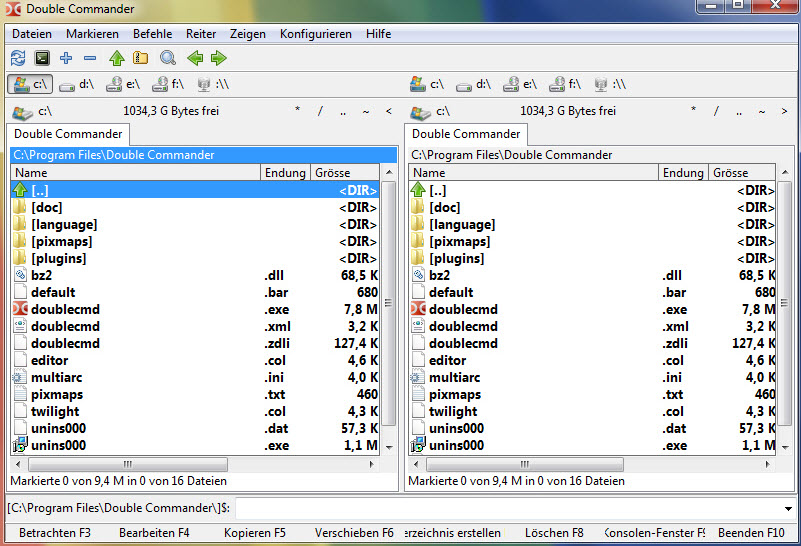Select right panel Double Commander tab
Screen dimensions: 801x546
click(466, 134)
